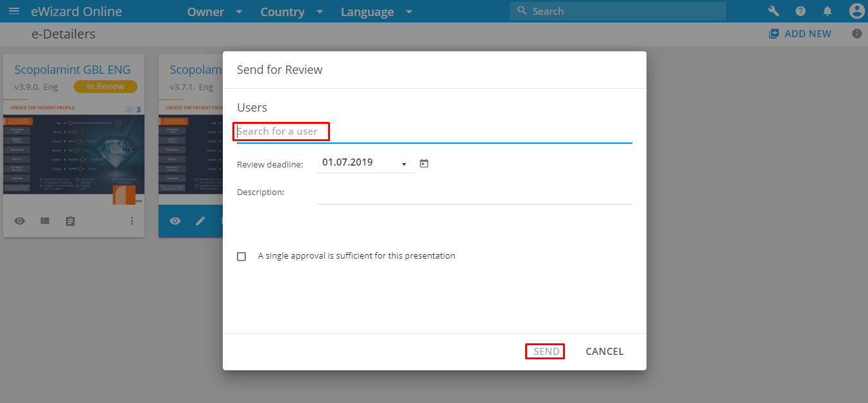This screenshot has height=403, width=868.
Task: Open the hamburger navigation menu
Action: tap(13, 12)
